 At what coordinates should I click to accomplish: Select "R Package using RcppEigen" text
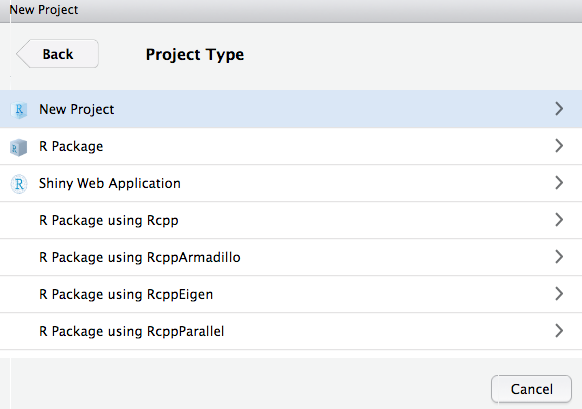click(126, 294)
